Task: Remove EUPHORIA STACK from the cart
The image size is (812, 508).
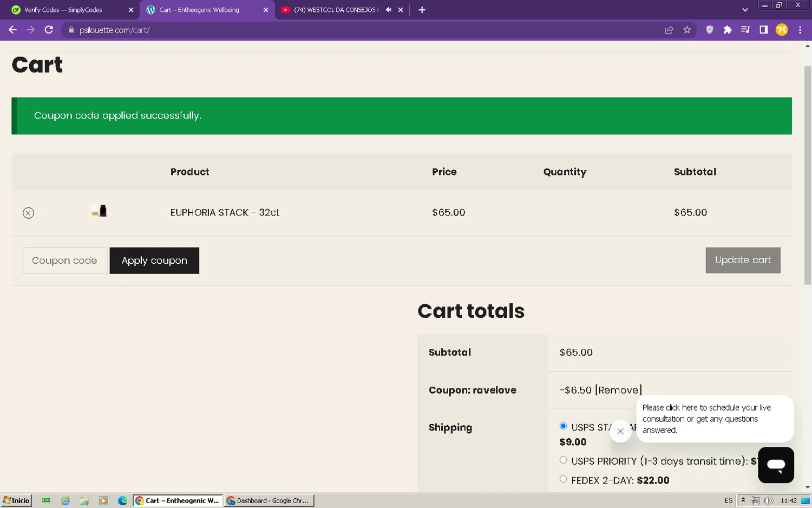Action: pos(29,213)
